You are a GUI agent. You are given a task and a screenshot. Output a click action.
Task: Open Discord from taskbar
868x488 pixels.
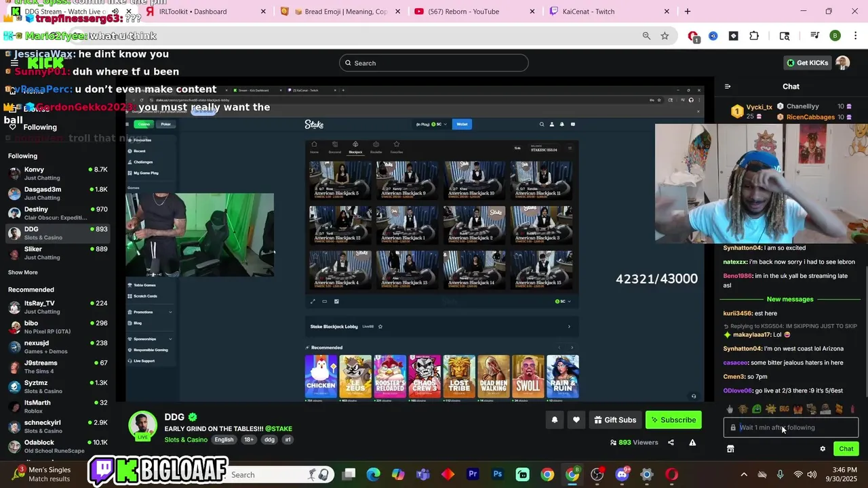pyautogui.click(x=622, y=474)
